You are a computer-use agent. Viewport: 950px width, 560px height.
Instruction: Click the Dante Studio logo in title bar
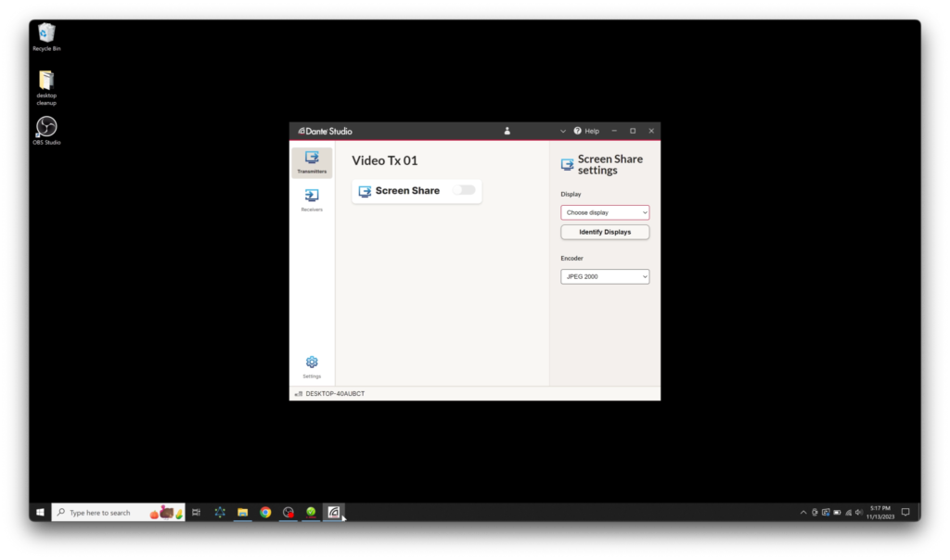click(x=325, y=131)
